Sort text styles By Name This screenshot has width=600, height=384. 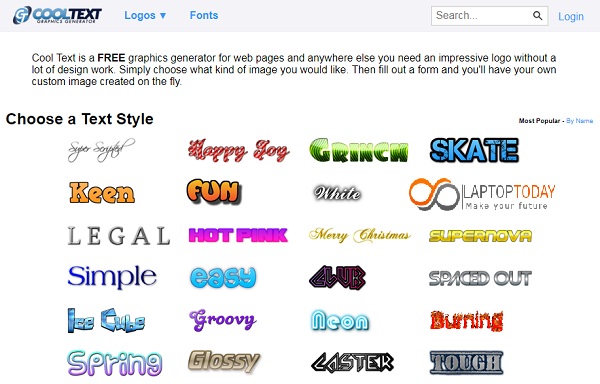pos(580,121)
